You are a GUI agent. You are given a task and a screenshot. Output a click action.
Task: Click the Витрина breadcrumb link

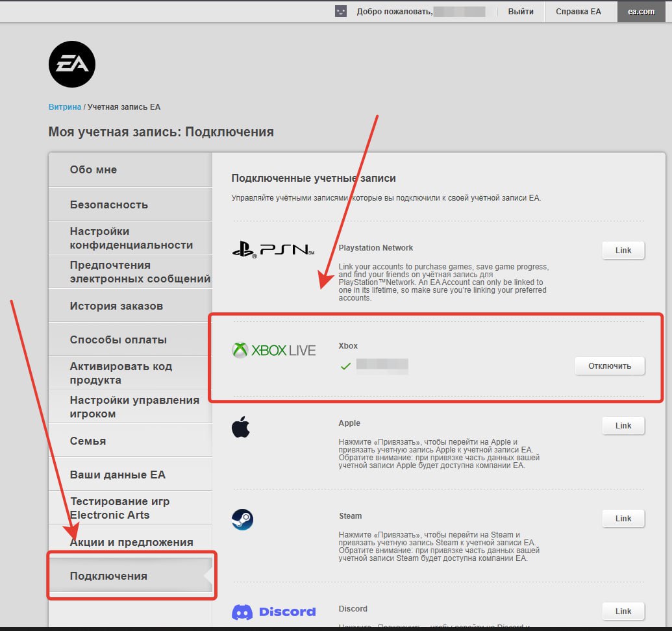coord(65,107)
